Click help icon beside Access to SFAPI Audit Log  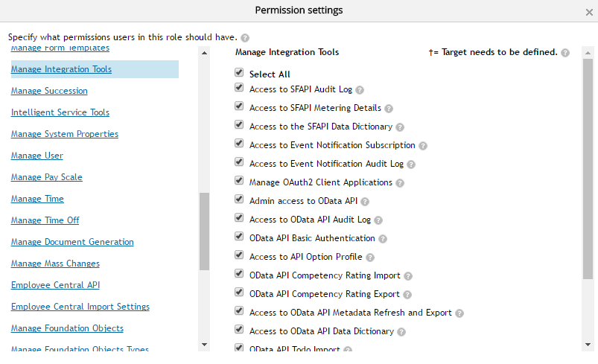(x=360, y=90)
